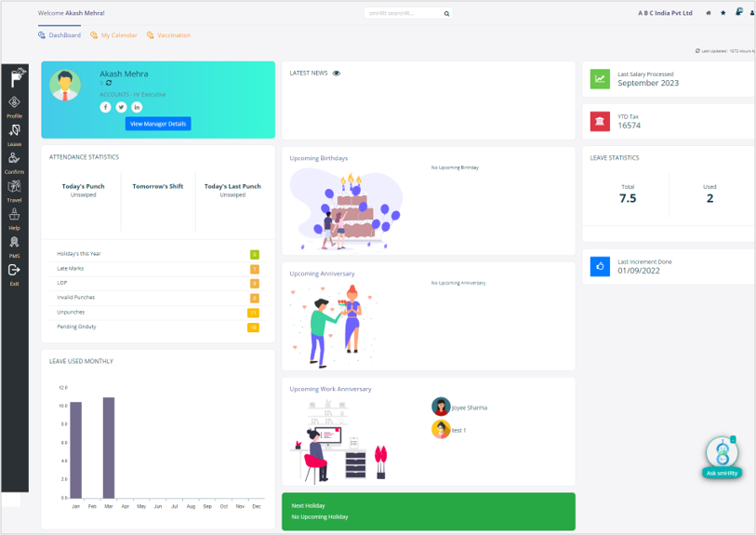
Task: Click the Unpunches count badge
Action: pos(253,313)
